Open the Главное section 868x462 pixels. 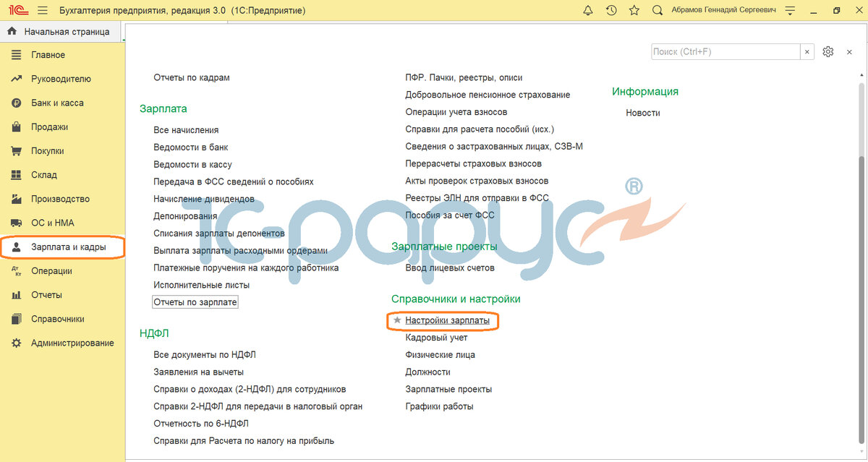coord(48,55)
